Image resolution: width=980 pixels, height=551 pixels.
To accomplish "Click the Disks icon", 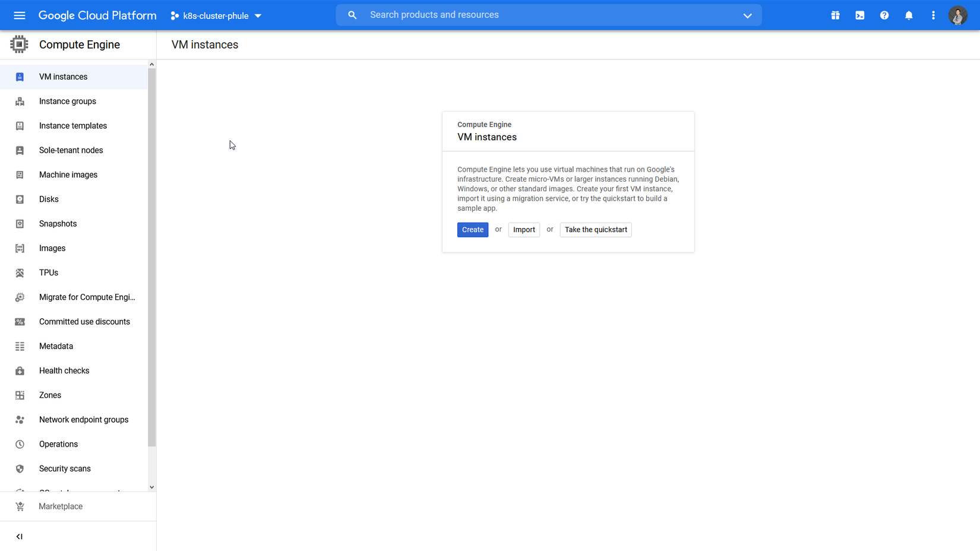I will pos(20,199).
